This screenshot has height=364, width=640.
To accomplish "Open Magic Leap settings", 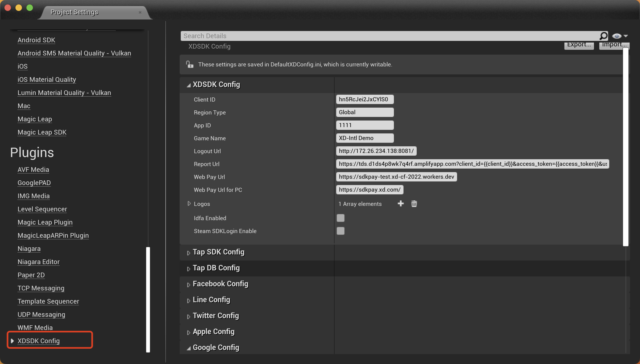I will [x=35, y=119].
